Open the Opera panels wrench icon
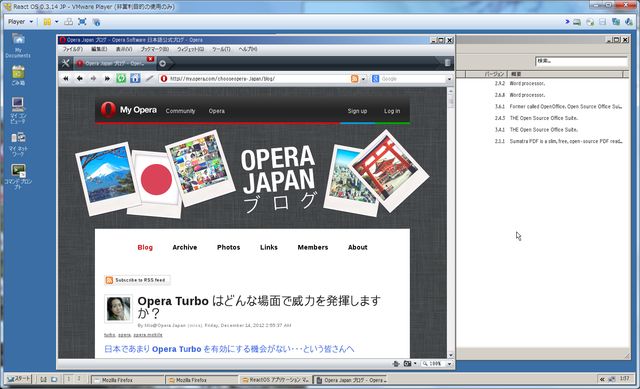The image size is (640, 389). 65,63
